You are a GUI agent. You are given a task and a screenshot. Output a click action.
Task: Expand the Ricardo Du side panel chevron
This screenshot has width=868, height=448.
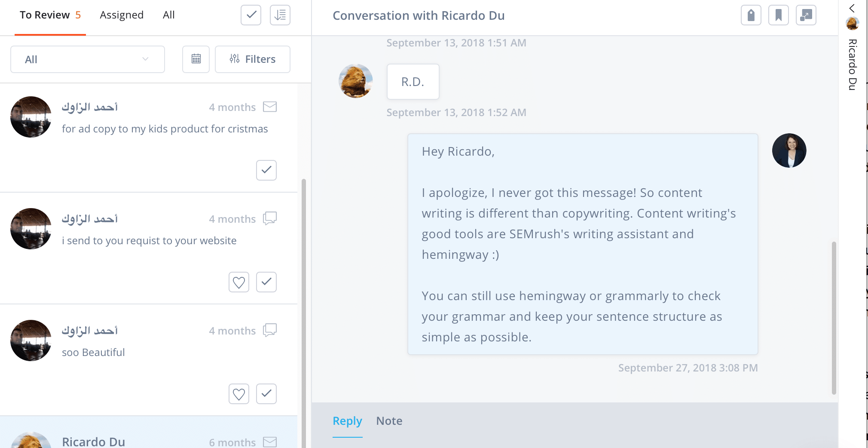[x=852, y=8]
